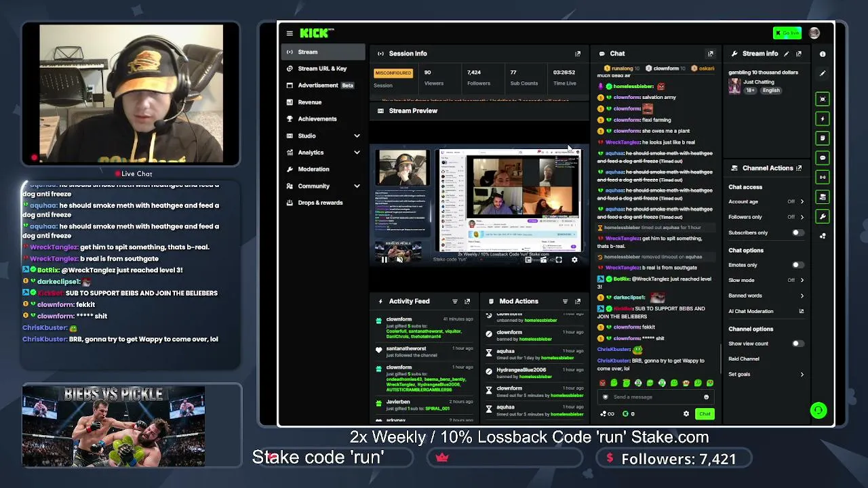Open the user profile avatar menu
This screenshot has height=488, width=868.
tap(814, 33)
